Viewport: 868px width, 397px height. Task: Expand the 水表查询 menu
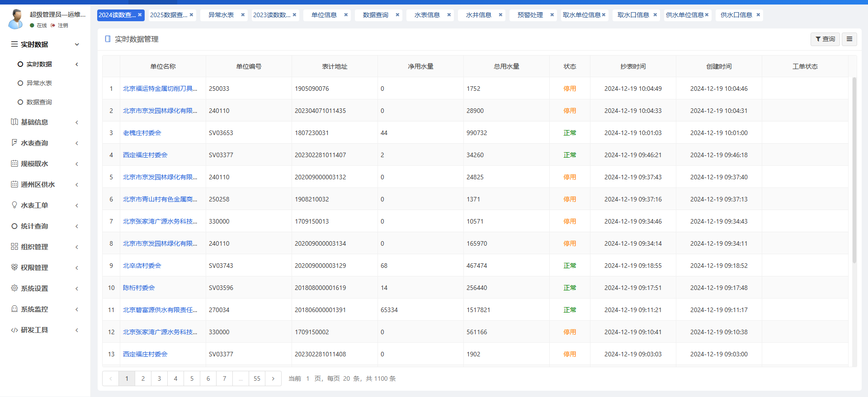[77, 143]
